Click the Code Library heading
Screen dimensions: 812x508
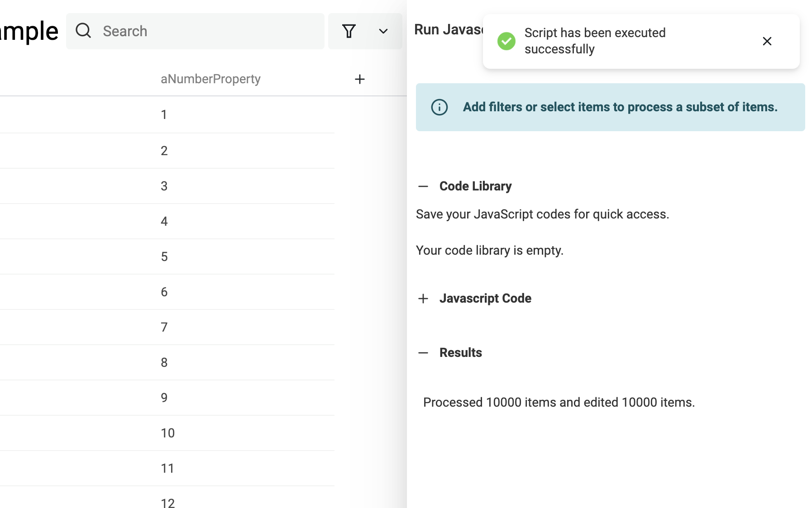point(475,186)
